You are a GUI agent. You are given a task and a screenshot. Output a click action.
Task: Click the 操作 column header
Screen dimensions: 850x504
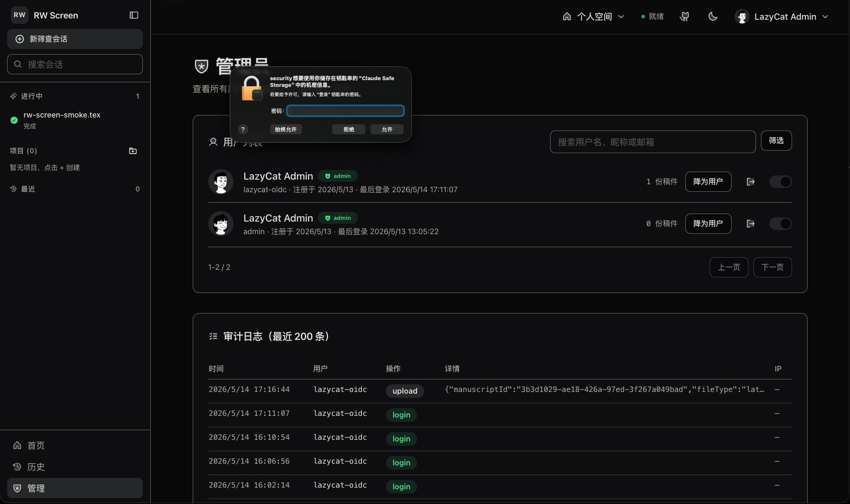(393, 368)
